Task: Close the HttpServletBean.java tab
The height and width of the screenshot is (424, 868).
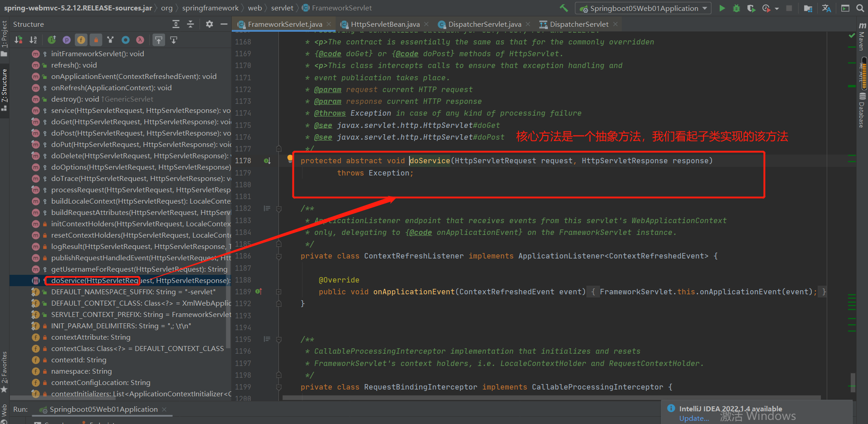Action: tap(426, 24)
